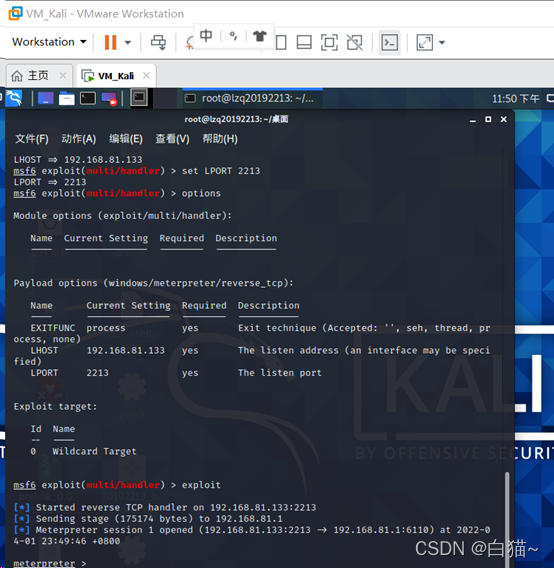Image resolution: width=554 pixels, height=568 pixels.
Task: Click the meterpreter prompt line
Action: (x=50, y=563)
